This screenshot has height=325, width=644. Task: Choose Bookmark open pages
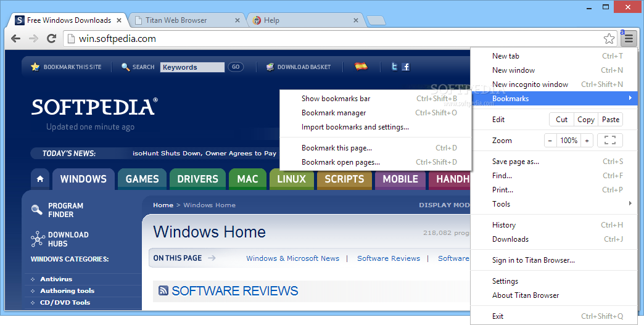tap(376, 162)
